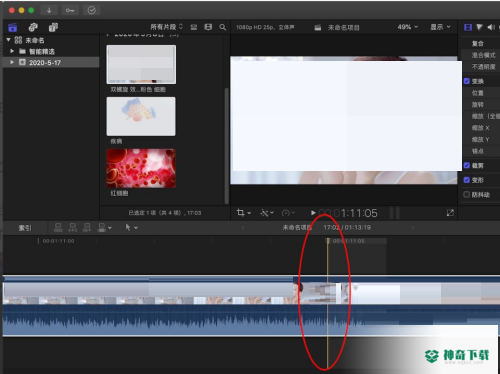Open the browser search magnifier
500x374 pixels.
[223, 27]
